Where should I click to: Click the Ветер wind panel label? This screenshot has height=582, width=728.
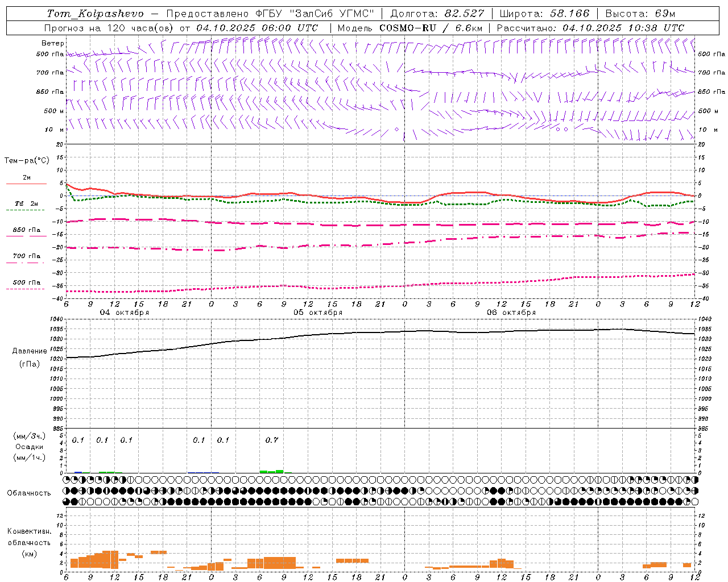(53, 43)
